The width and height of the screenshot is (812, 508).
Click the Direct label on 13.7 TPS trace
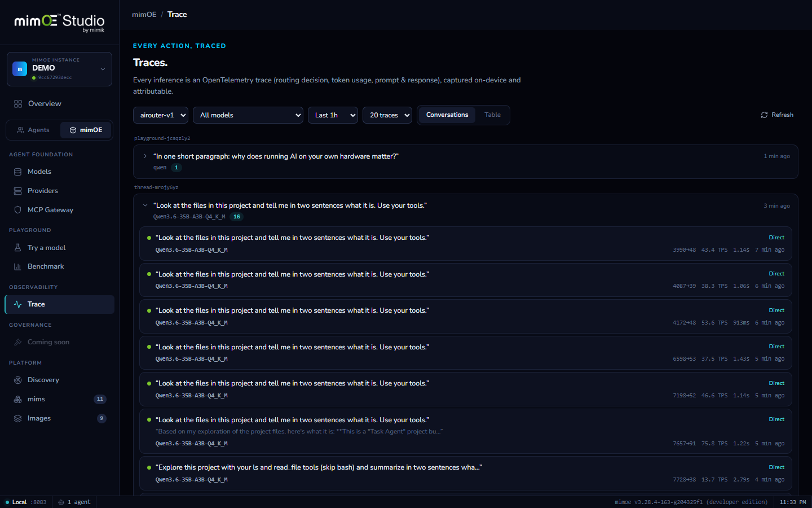point(776,467)
